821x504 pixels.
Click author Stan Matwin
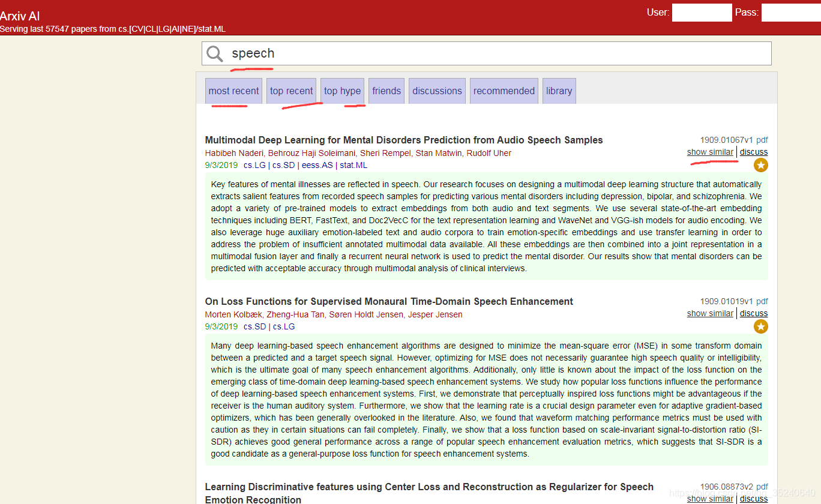439,153
